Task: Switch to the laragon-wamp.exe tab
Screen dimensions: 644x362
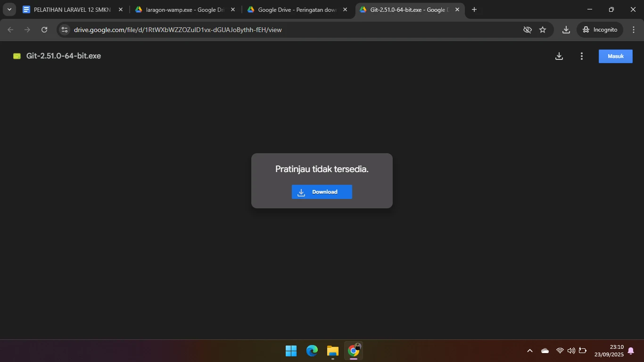Action: (x=184, y=9)
